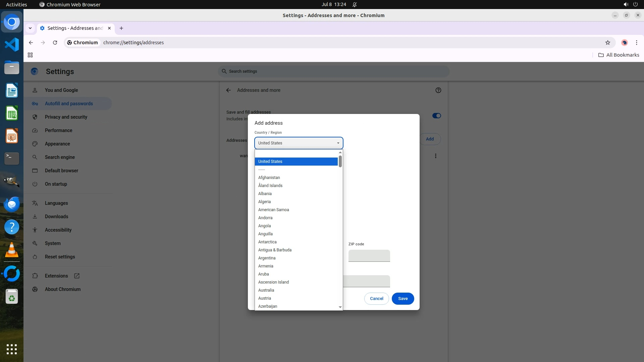Click the help question mark icon
The height and width of the screenshot is (362, 644).
(x=438, y=90)
